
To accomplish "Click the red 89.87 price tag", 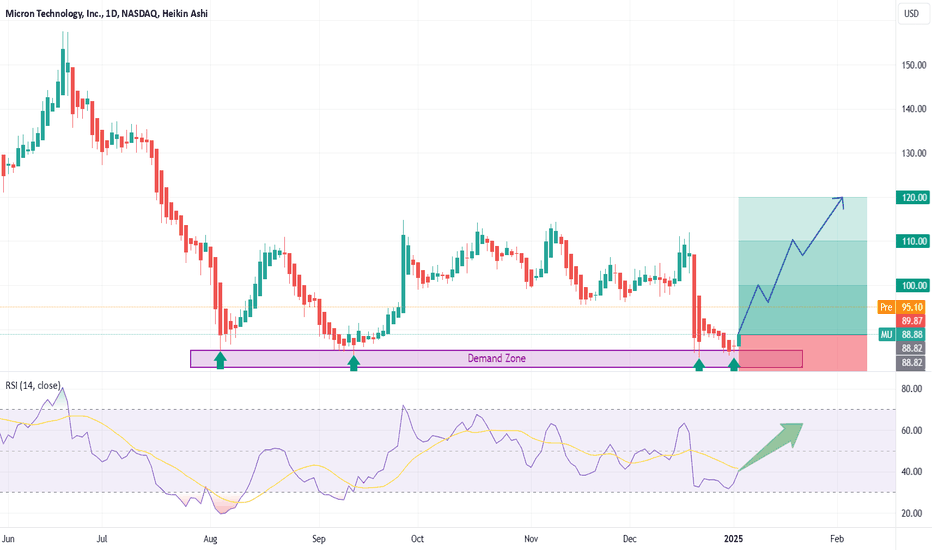I will (912, 321).
